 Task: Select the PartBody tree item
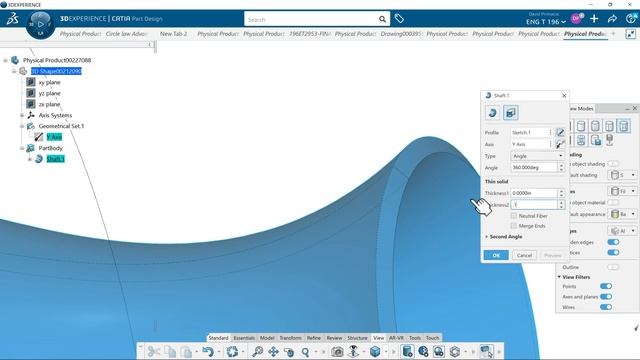pyautogui.click(x=51, y=148)
